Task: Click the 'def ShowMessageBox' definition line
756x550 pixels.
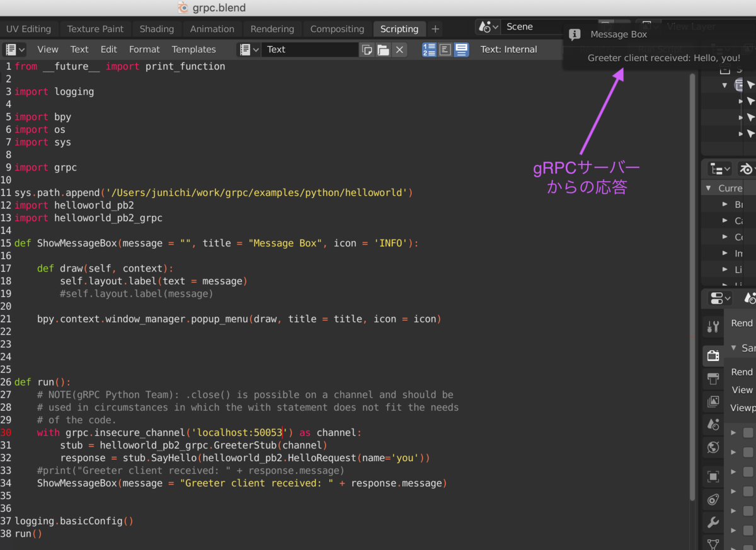Action: [216, 243]
